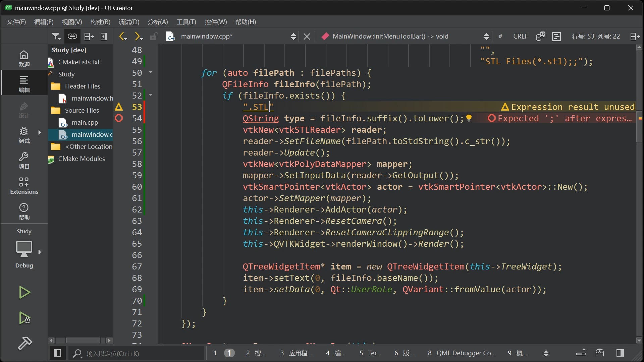Click the debug run with breakpoints icon
The height and width of the screenshot is (362, 644).
pyautogui.click(x=24, y=318)
